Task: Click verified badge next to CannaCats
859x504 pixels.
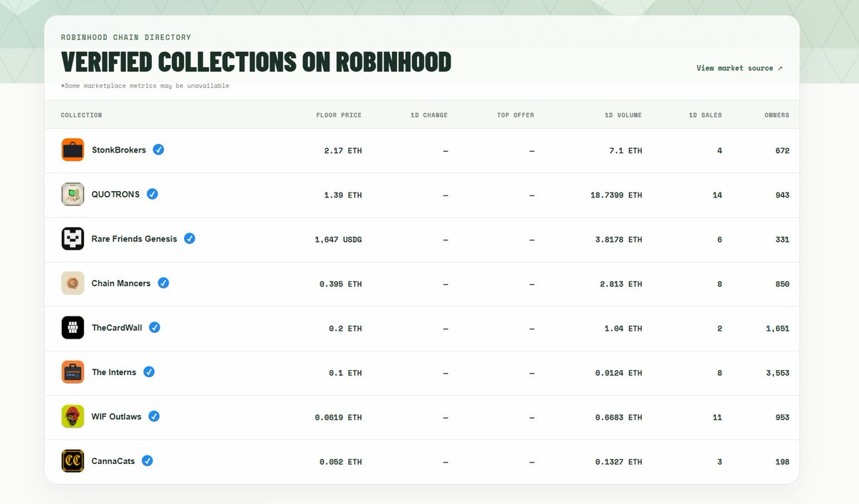Action: (x=148, y=460)
